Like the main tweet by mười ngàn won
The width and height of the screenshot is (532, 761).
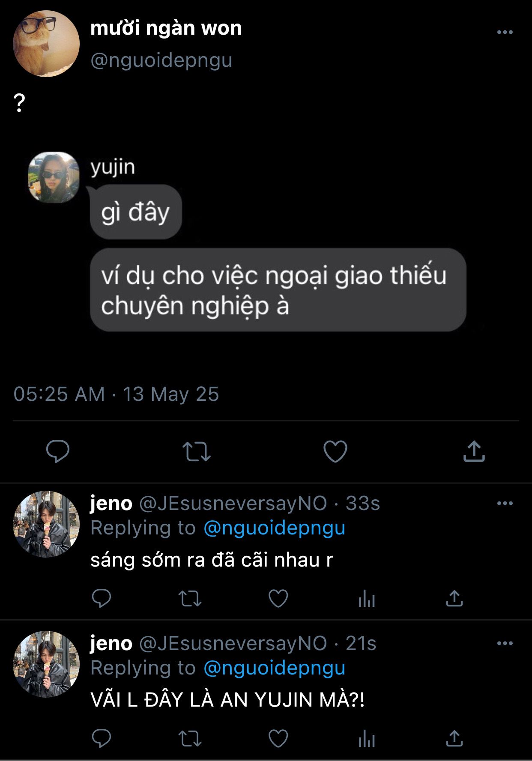[x=335, y=451]
